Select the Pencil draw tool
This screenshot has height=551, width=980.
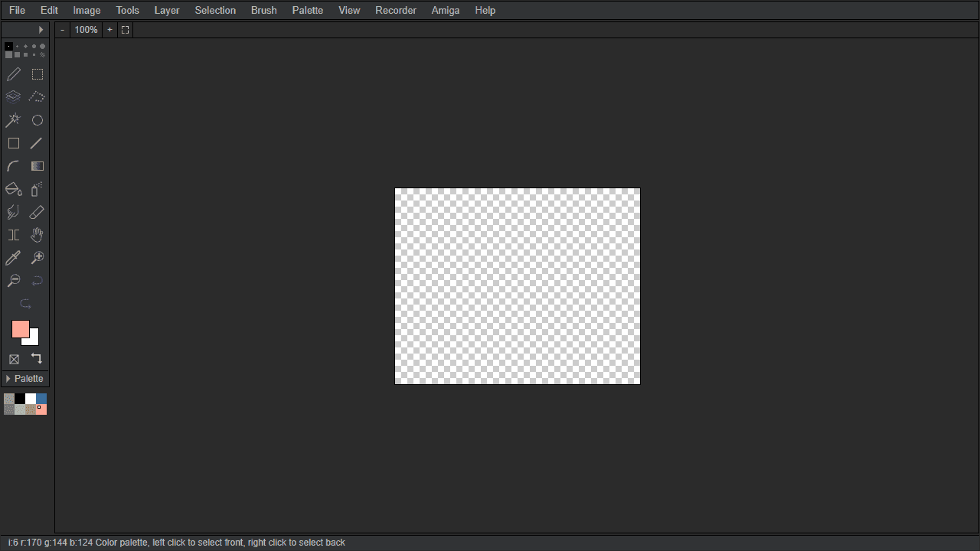pos(14,74)
